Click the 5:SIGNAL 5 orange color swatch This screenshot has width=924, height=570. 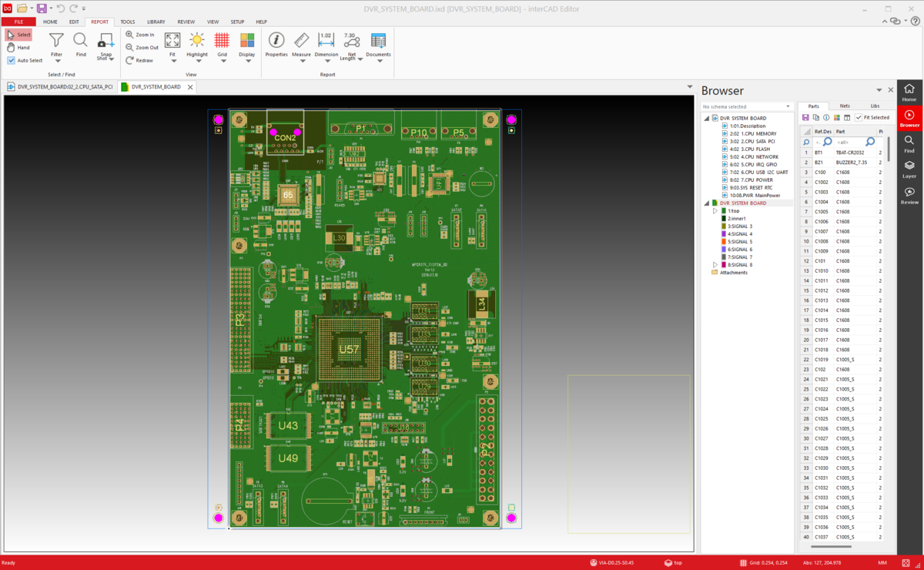pos(725,241)
